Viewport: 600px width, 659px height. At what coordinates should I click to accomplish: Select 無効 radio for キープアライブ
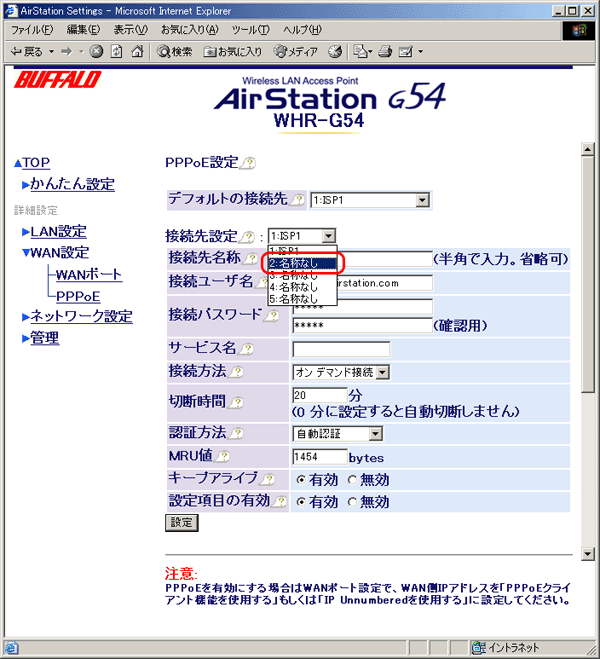click(x=352, y=480)
